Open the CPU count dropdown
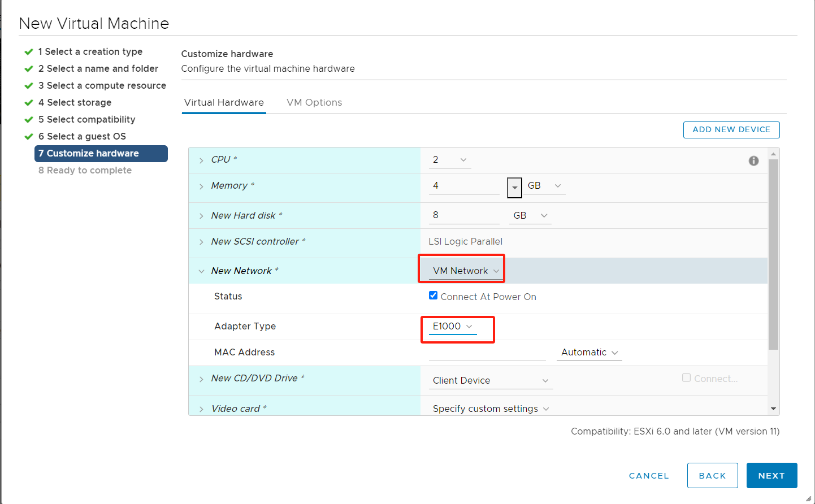This screenshot has width=815, height=504. pyautogui.click(x=450, y=160)
